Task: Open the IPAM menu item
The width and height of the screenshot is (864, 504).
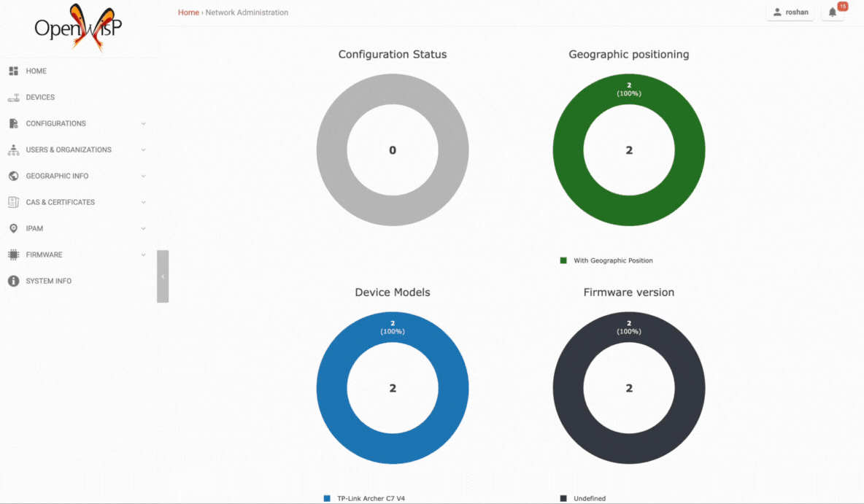Action: [x=34, y=228]
